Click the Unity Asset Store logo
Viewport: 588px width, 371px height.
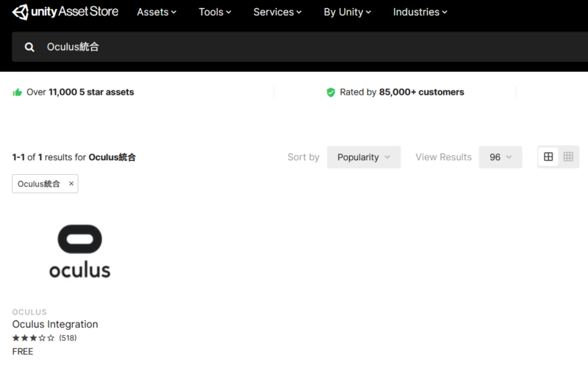[x=65, y=12]
